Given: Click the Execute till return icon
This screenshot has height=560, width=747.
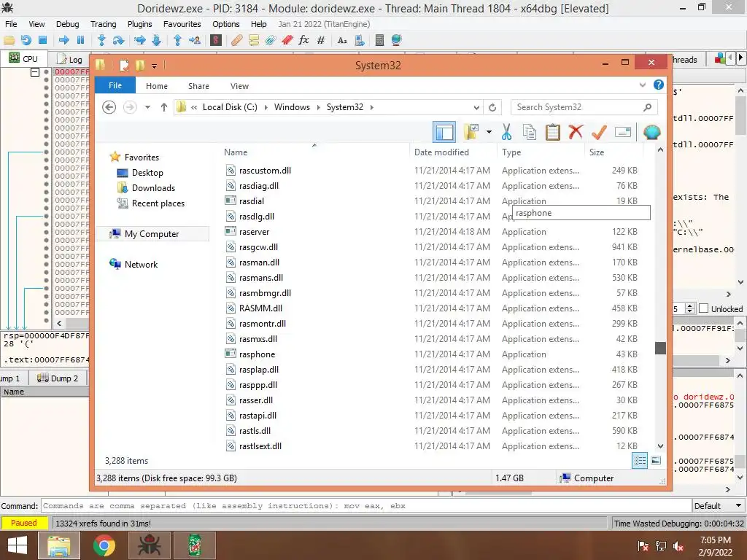Looking at the screenshot, I should 178,40.
